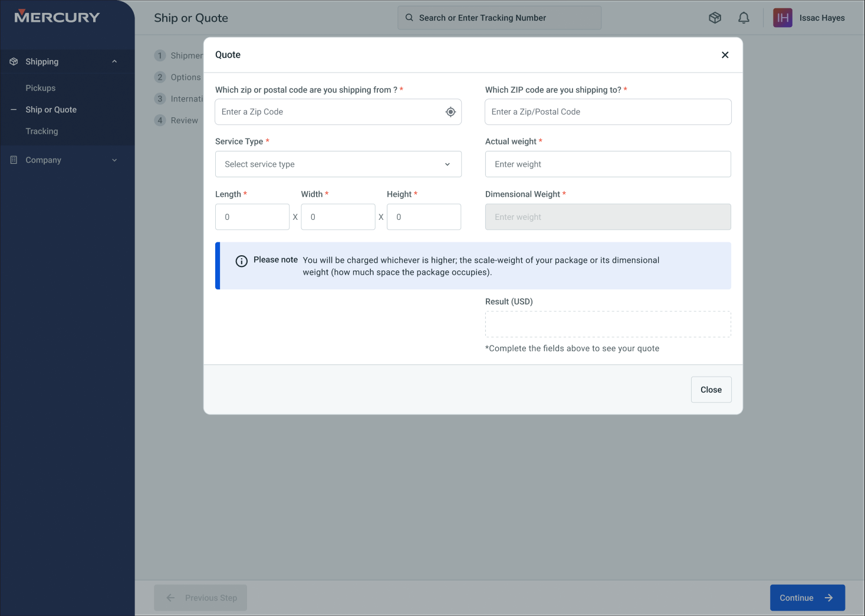Open the Select service type dropdown
The image size is (865, 616).
point(338,164)
